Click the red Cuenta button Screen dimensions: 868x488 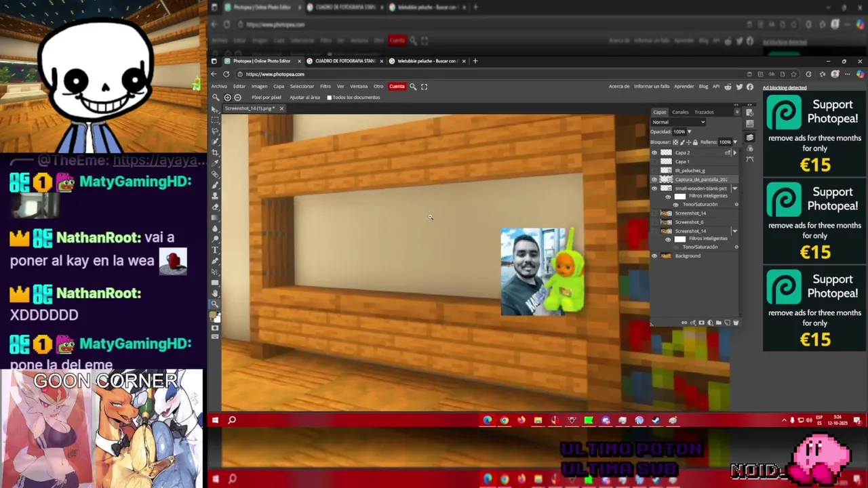[x=397, y=87]
